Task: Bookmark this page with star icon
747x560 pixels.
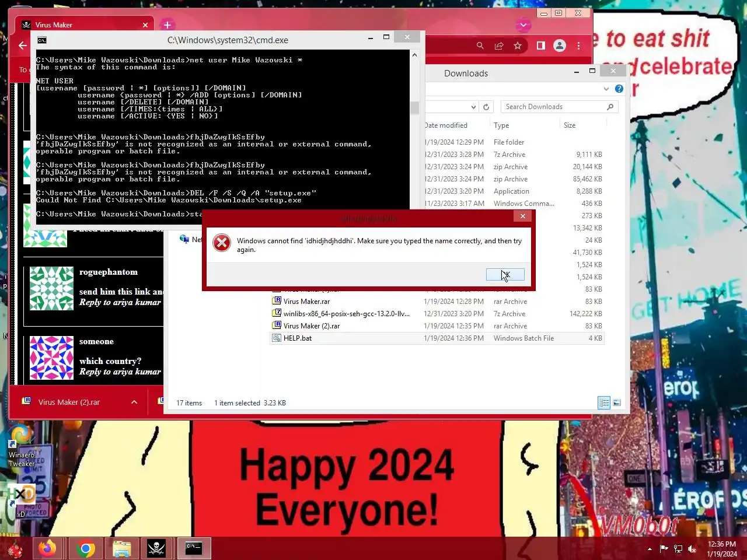Action: pyautogui.click(x=518, y=45)
